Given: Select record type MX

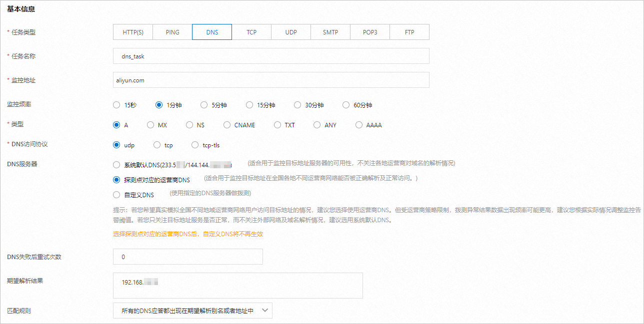Looking at the screenshot, I should point(150,125).
